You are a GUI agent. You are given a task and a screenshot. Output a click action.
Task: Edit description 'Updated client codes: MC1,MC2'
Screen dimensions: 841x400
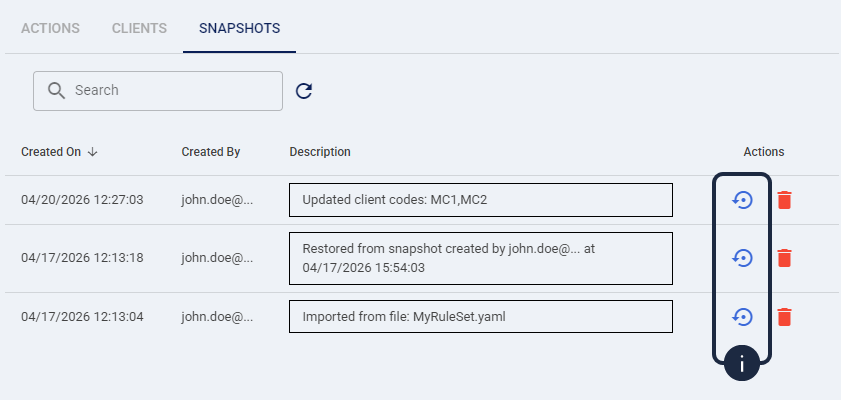480,200
